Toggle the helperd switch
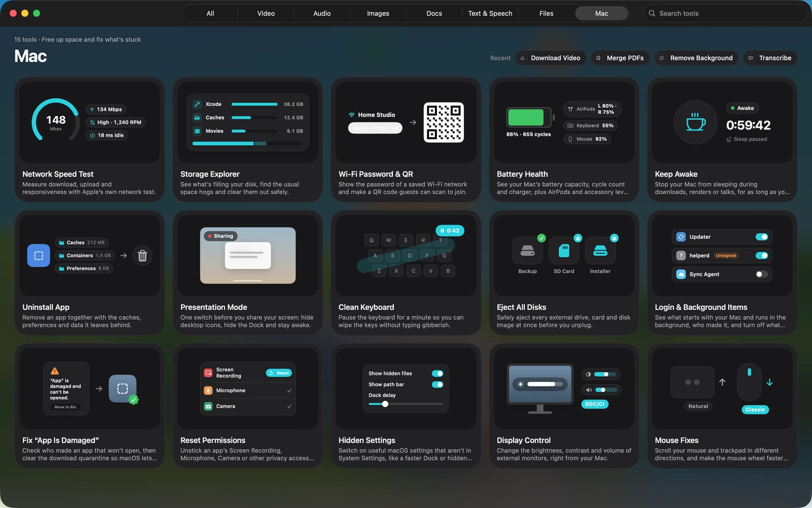The height and width of the screenshot is (508, 812). click(x=762, y=256)
